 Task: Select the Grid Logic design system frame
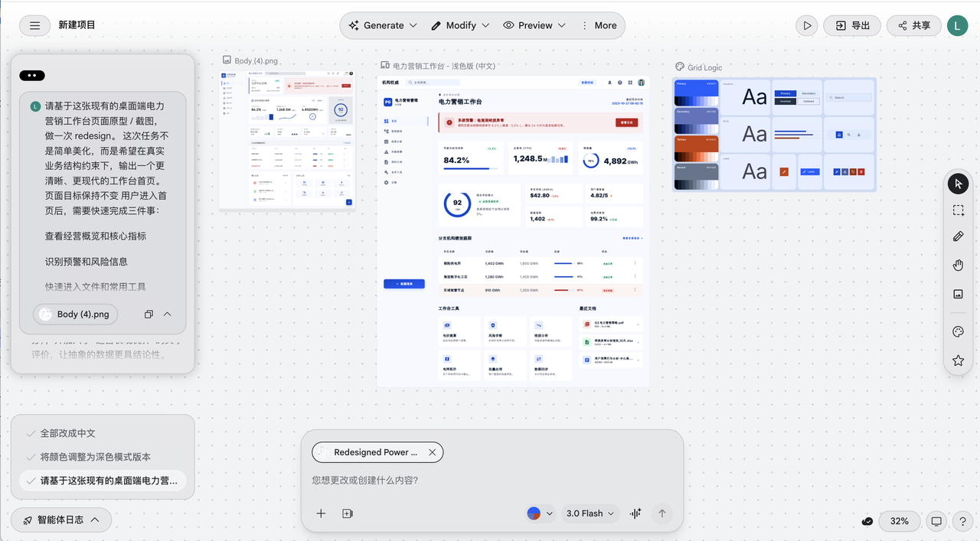[x=774, y=135]
